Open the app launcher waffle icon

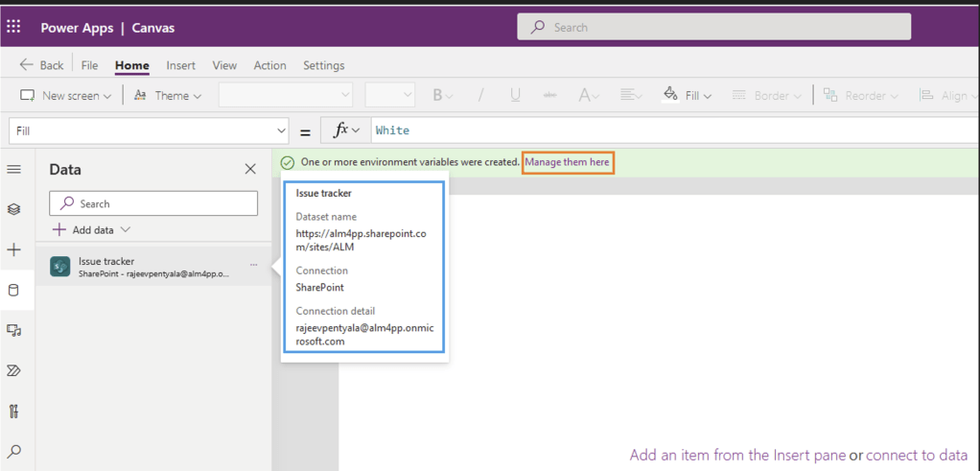[14, 27]
